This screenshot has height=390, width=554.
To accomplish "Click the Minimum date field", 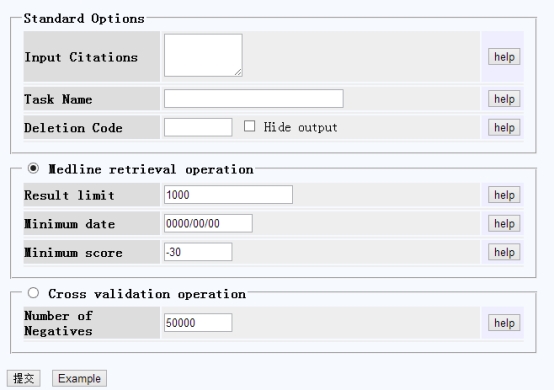I will tap(208, 223).
